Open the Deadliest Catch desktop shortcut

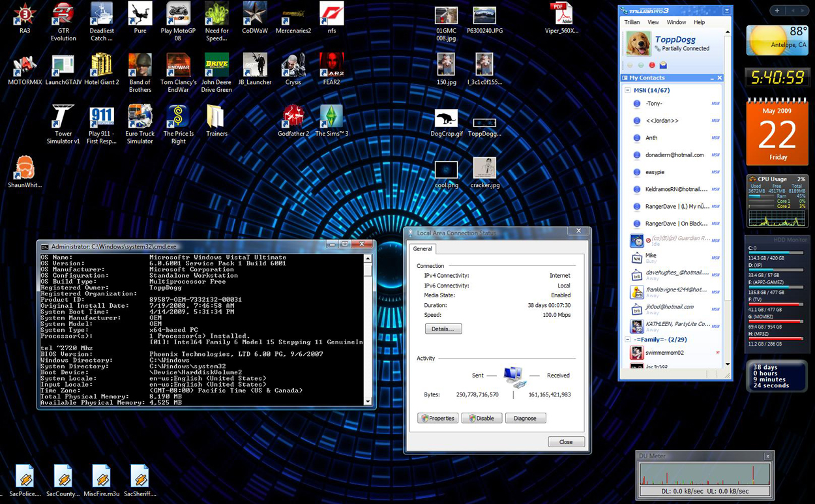[101, 22]
